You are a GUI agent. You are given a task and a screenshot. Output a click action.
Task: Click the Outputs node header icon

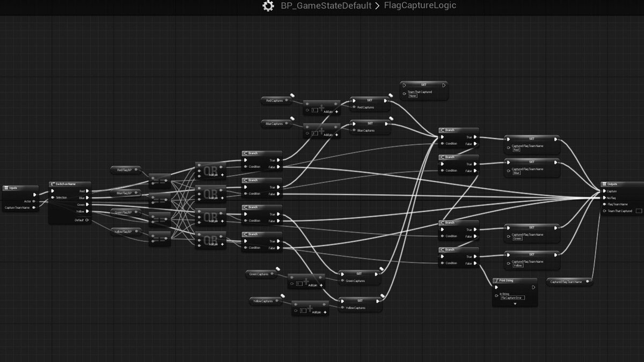click(x=604, y=184)
